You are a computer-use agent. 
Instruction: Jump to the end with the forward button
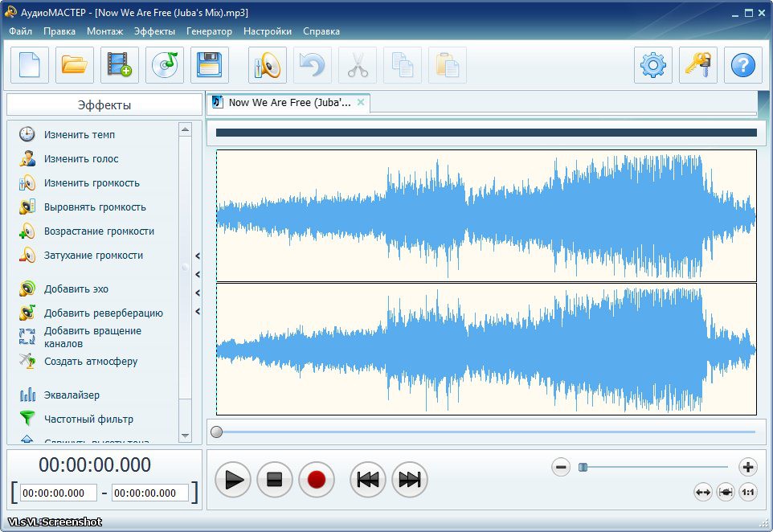coord(410,479)
